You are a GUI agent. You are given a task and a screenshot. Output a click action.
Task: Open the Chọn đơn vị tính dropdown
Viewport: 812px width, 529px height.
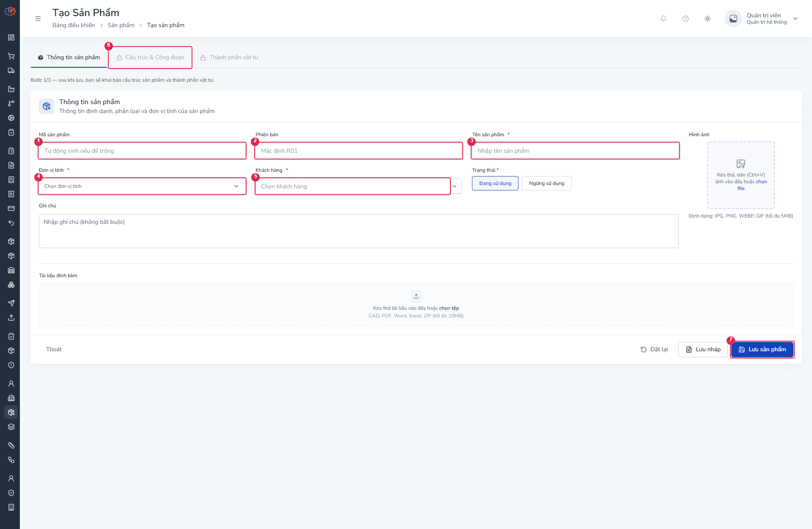point(142,186)
